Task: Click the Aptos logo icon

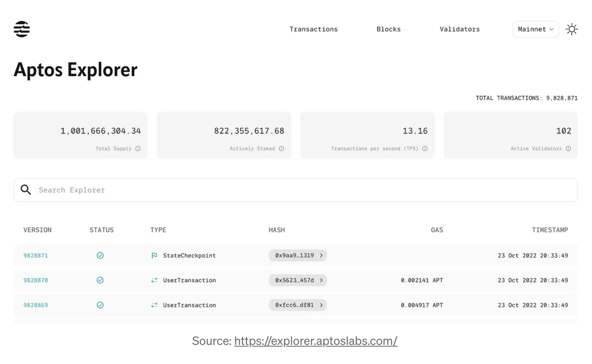Action: [22, 29]
